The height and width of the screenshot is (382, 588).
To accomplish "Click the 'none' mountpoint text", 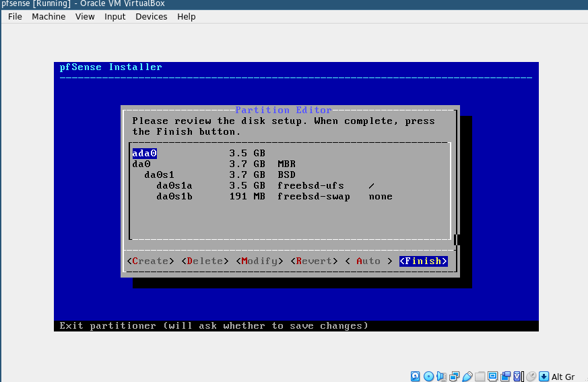I will coord(381,197).
